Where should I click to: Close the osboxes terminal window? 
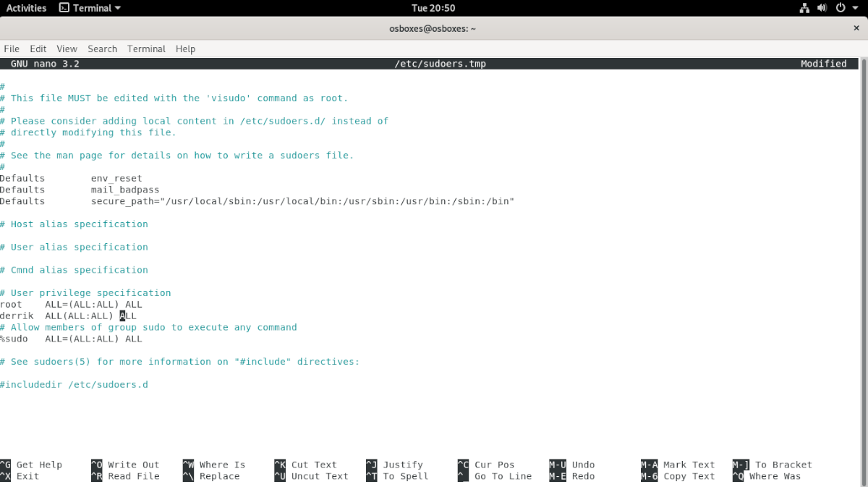[x=856, y=28]
